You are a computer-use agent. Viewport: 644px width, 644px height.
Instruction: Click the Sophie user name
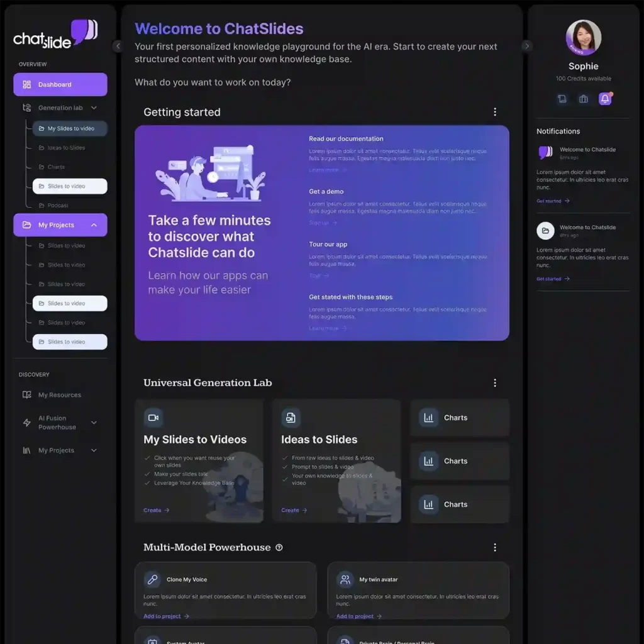point(583,66)
